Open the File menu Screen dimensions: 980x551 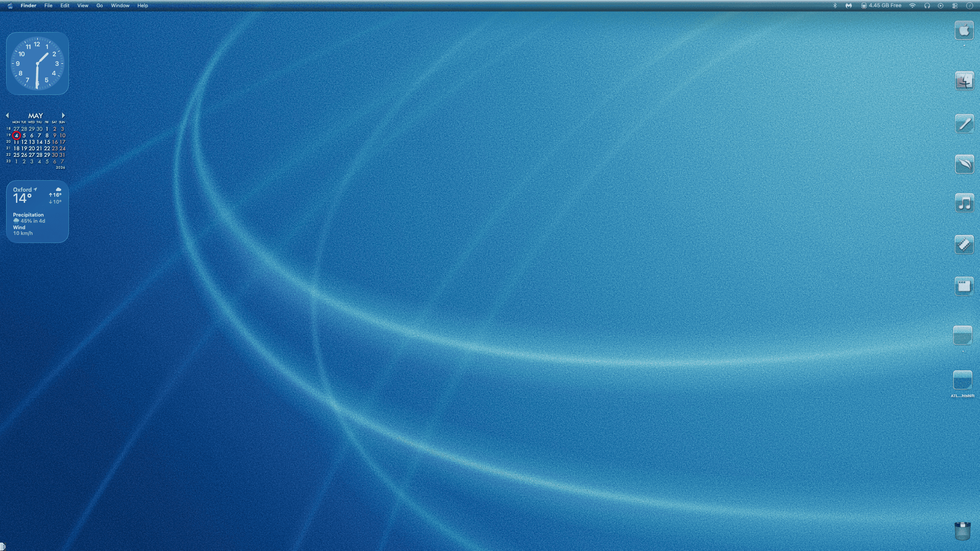tap(48, 6)
